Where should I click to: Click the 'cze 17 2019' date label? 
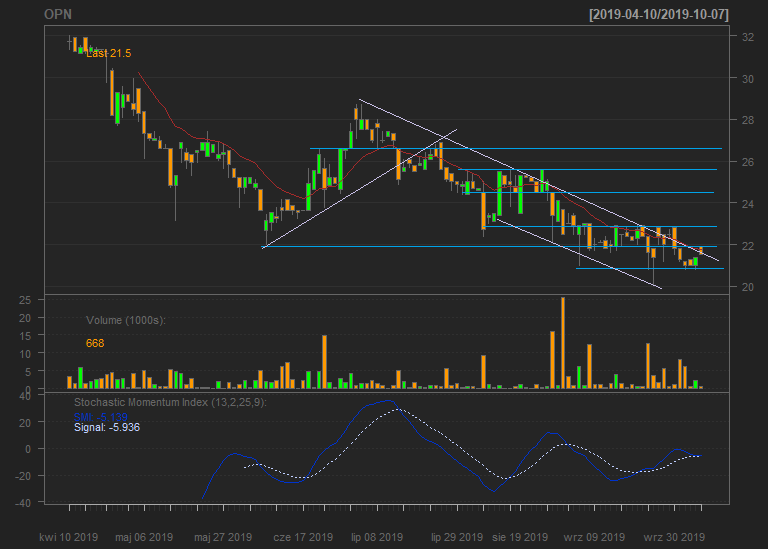[303, 537]
